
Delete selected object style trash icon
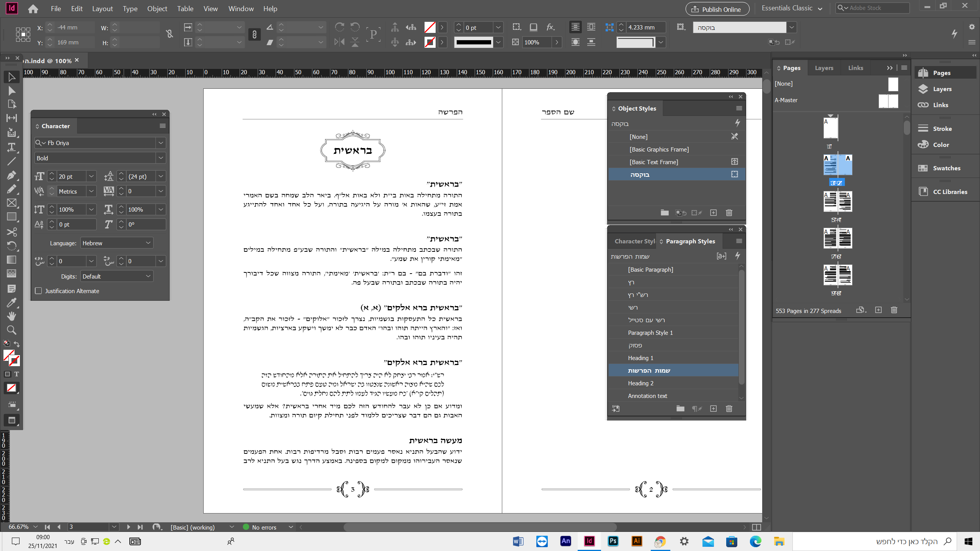729,213
